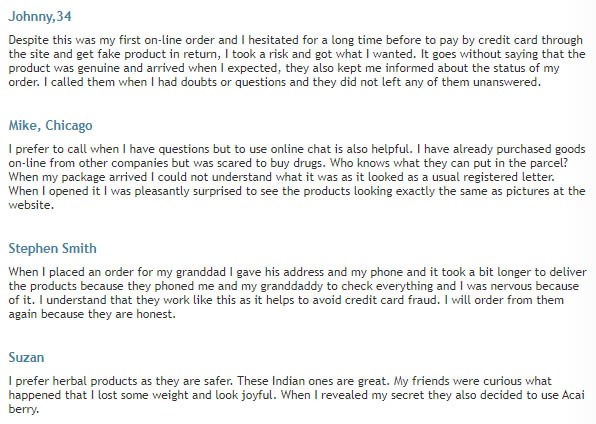This screenshot has height=424, width=596.
Task: Click Stephen Smith's review about granddad order
Action: pyautogui.click(x=298, y=293)
